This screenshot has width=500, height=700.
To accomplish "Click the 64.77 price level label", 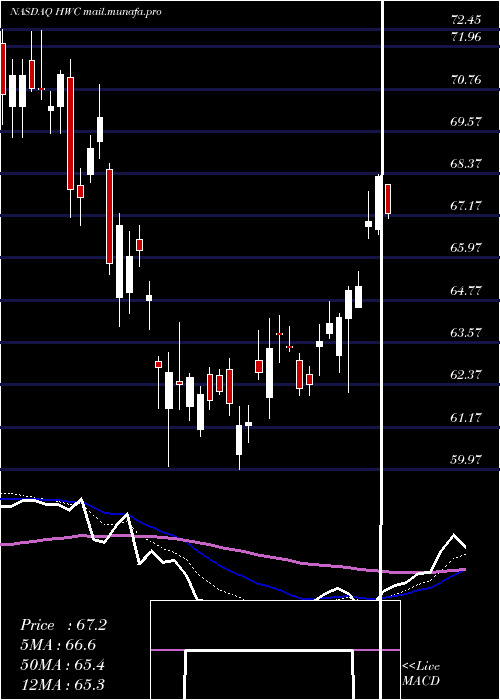I will coord(466,291).
